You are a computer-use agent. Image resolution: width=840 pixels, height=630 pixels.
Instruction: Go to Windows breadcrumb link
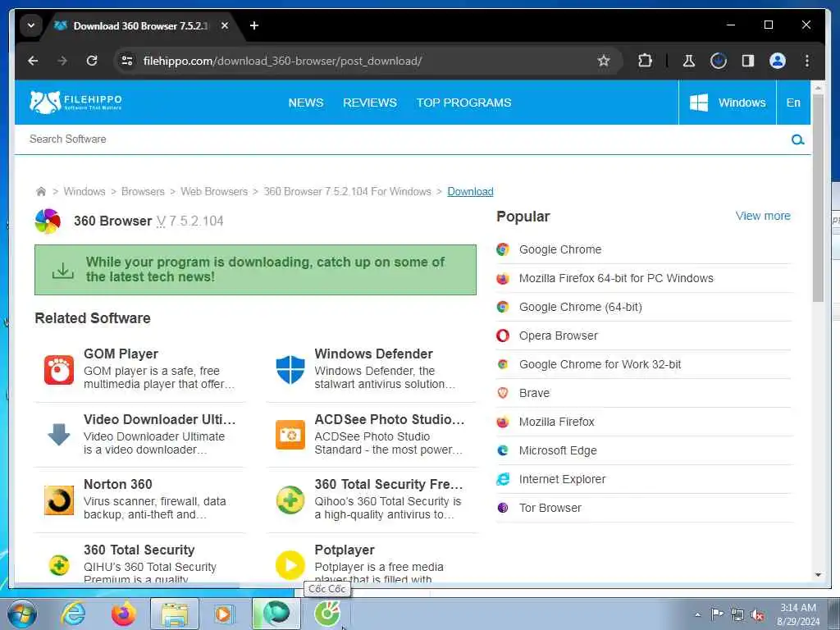[x=84, y=192]
